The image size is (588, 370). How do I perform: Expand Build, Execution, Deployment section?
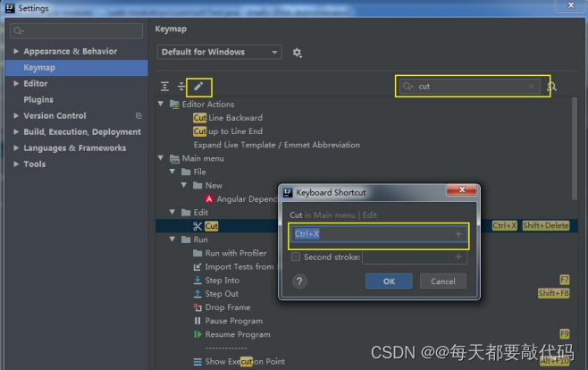[x=16, y=131]
